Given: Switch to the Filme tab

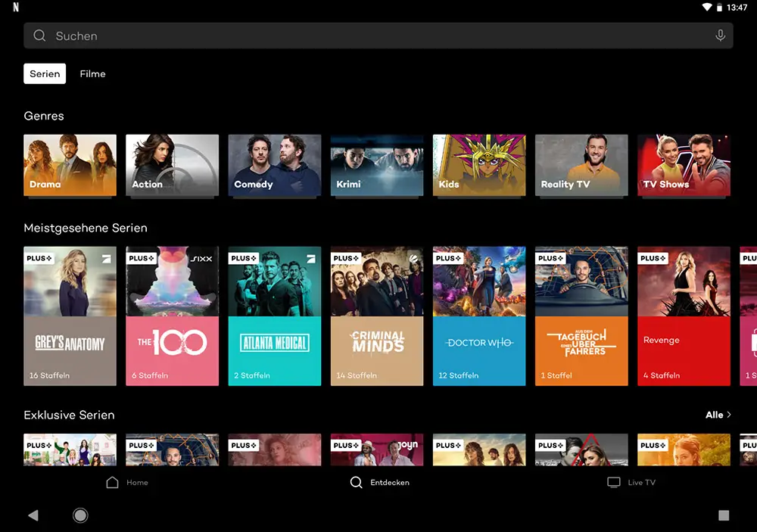Looking at the screenshot, I should coord(92,74).
